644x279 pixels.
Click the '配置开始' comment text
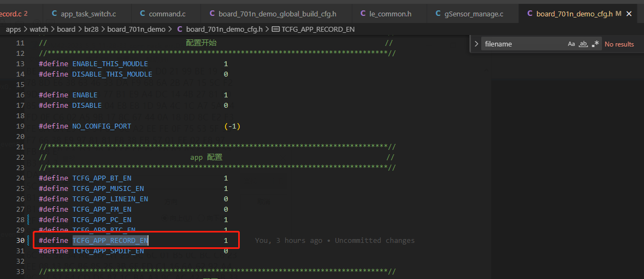pyautogui.click(x=201, y=43)
